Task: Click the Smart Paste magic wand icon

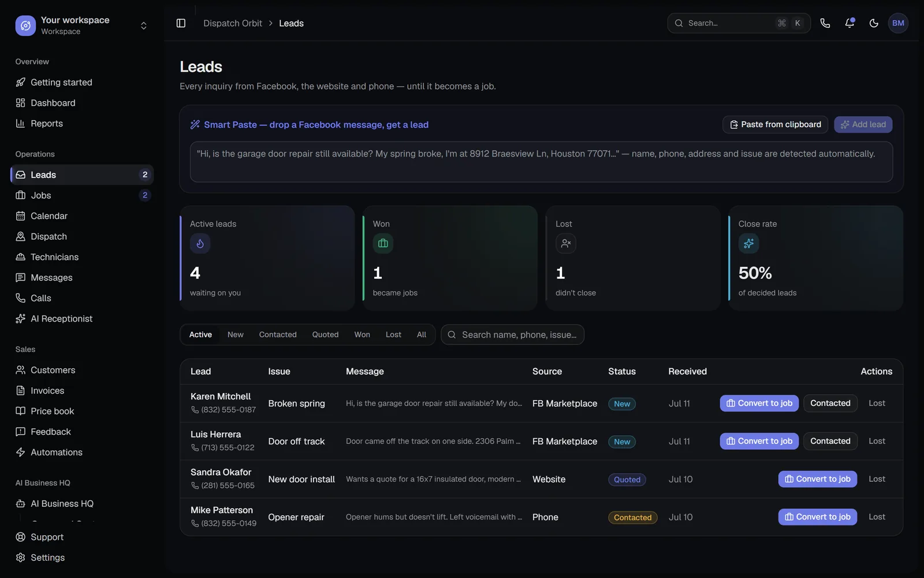Action: pyautogui.click(x=195, y=124)
